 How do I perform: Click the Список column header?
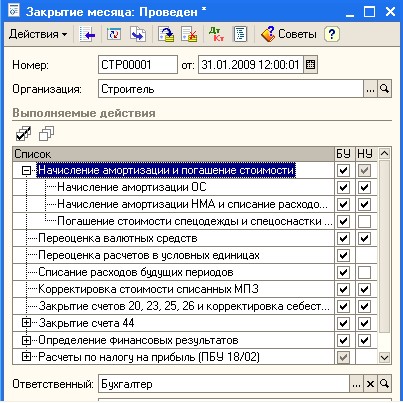[173, 154]
